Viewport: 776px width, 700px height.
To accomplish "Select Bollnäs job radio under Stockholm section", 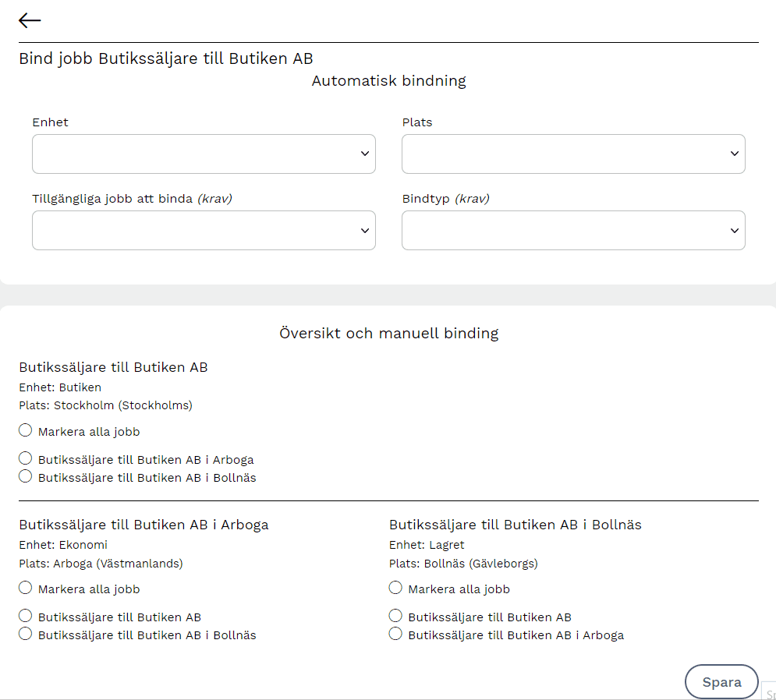I will 26,477.
